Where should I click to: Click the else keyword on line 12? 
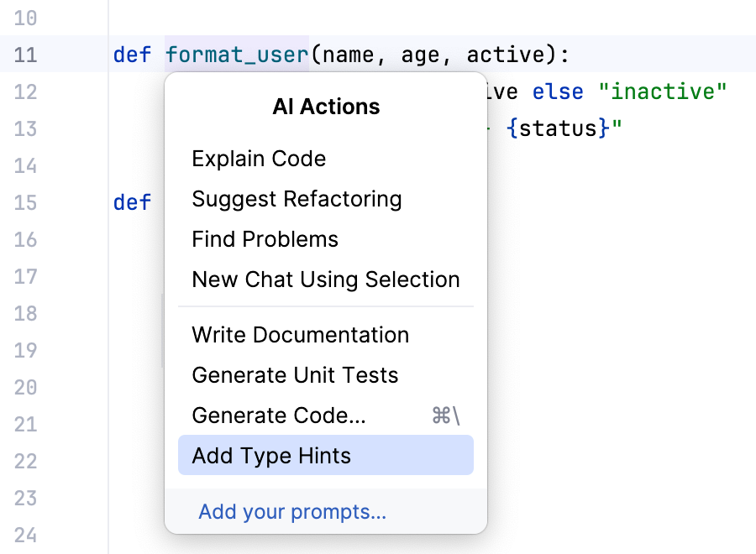tap(557, 91)
